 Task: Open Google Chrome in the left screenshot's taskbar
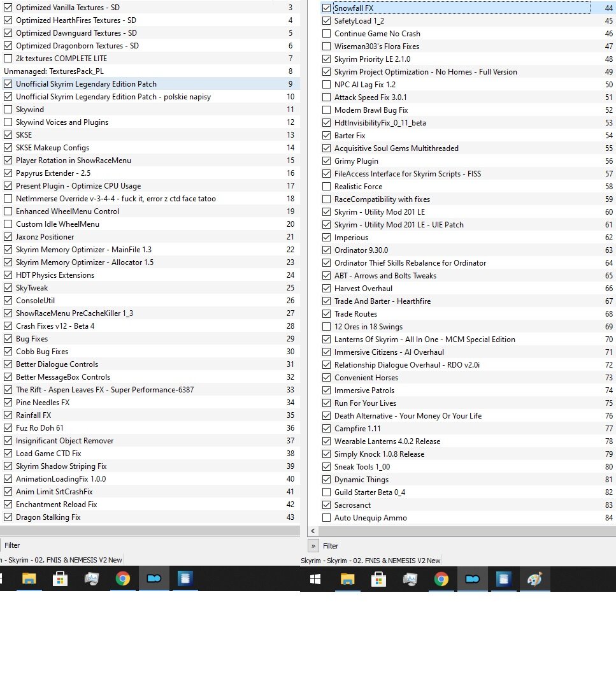(123, 578)
